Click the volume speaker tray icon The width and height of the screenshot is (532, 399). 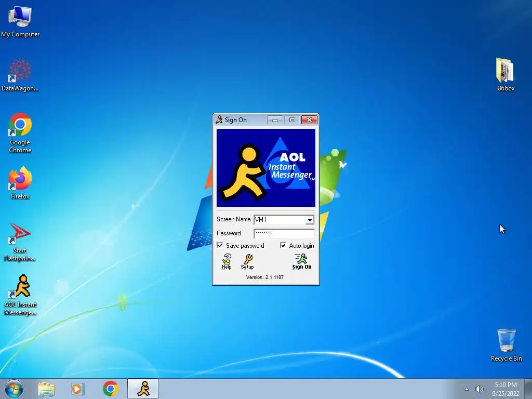[479, 389]
